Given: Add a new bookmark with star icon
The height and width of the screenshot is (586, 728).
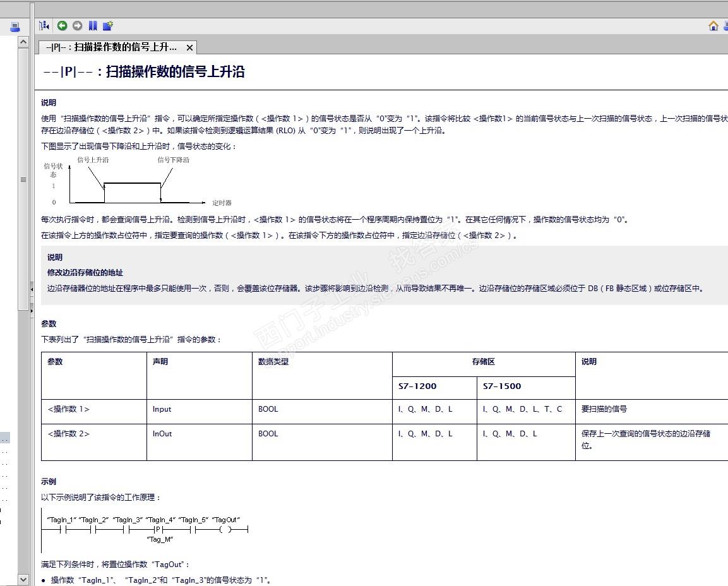Looking at the screenshot, I should [108, 25].
